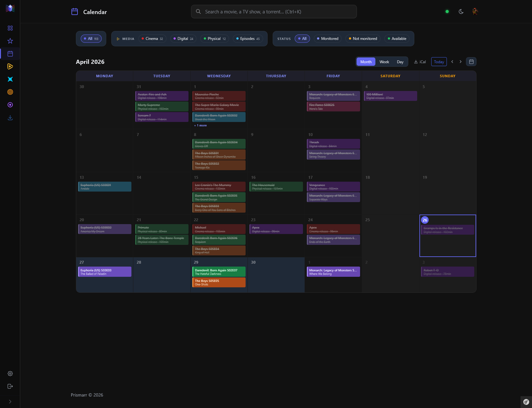Open the yellow play media icon in sidebar
The width and height of the screenshot is (532, 408).
pyautogui.click(x=10, y=66)
